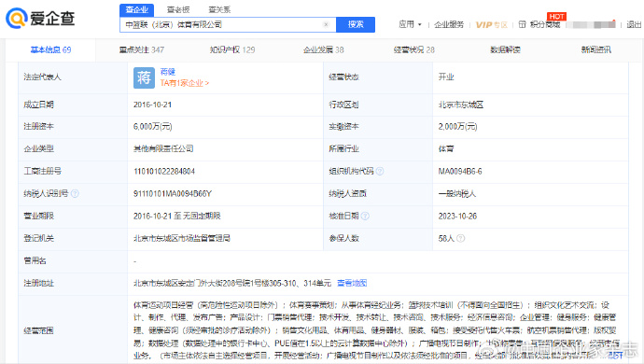Open 企业服务 link
Image resolution: width=644 pixels, height=364 pixels.
[449, 24]
